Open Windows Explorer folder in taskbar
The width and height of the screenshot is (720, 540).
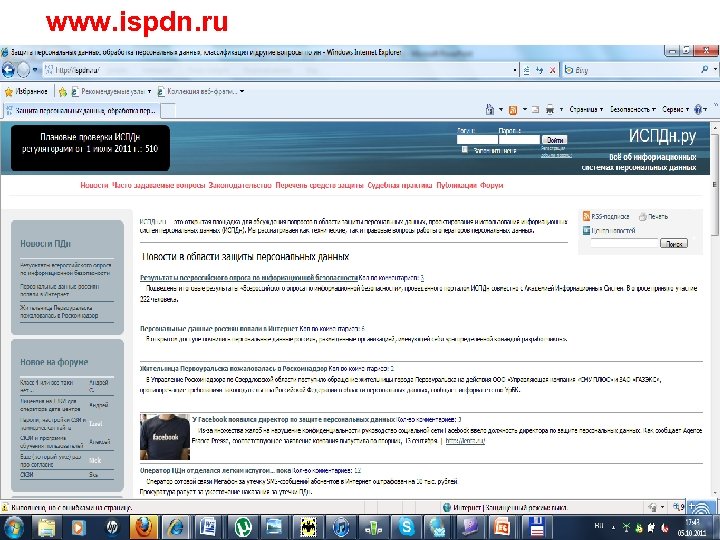(46, 527)
